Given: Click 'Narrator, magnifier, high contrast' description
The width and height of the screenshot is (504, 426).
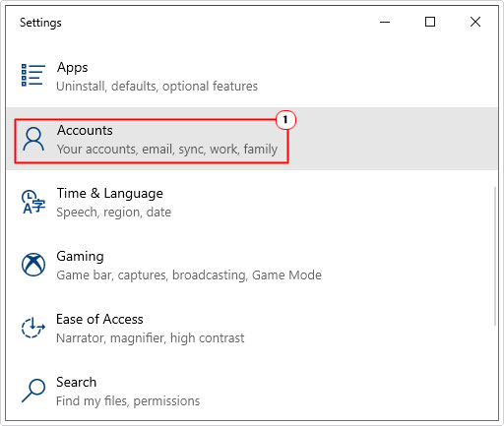Looking at the screenshot, I should point(151,338).
